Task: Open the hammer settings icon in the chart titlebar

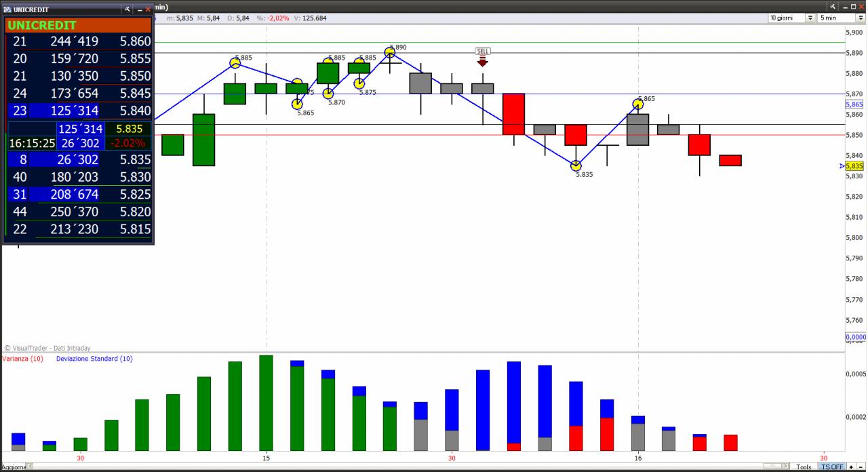Action: tap(833, 6)
